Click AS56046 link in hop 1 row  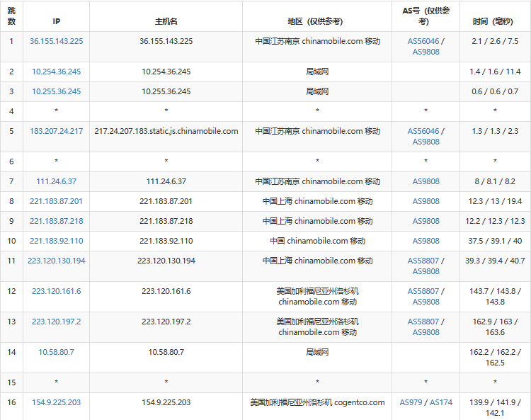[x=423, y=41]
